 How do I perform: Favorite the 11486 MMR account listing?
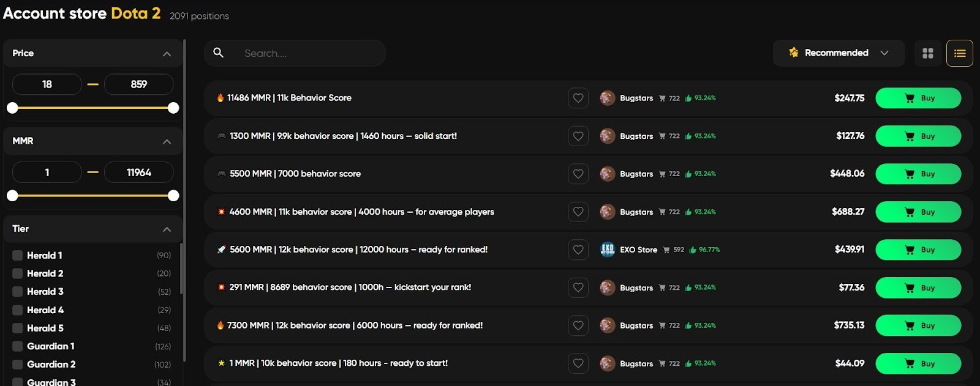tap(578, 98)
